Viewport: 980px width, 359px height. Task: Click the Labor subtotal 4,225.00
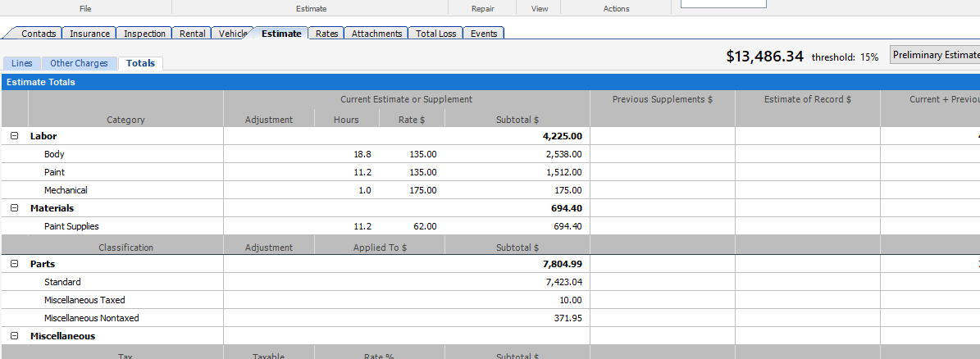563,136
